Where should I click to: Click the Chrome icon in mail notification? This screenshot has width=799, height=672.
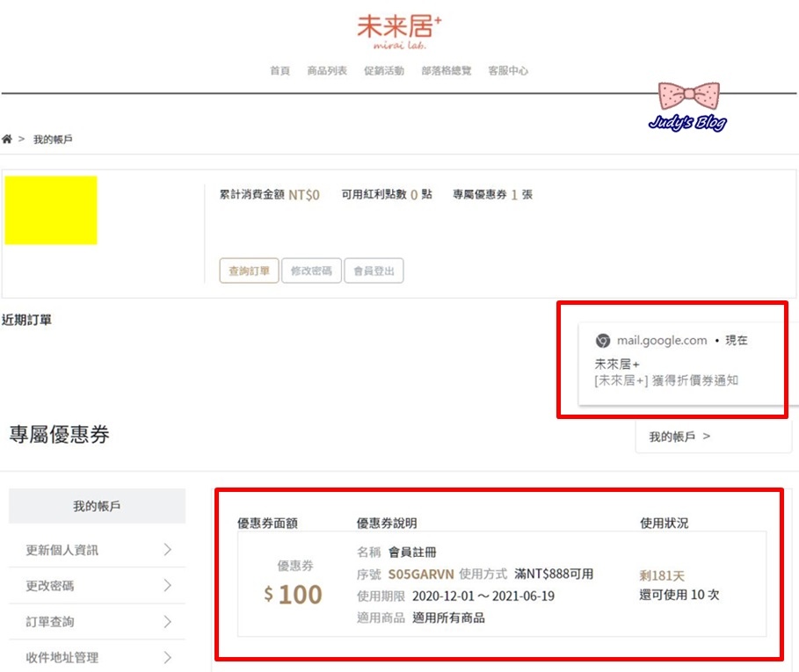click(603, 341)
